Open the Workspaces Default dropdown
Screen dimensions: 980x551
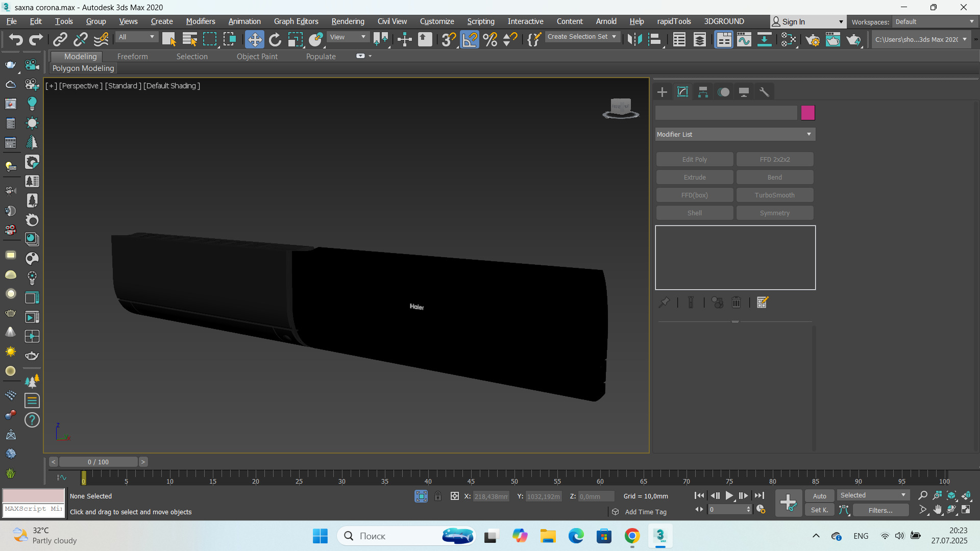pyautogui.click(x=934, y=22)
